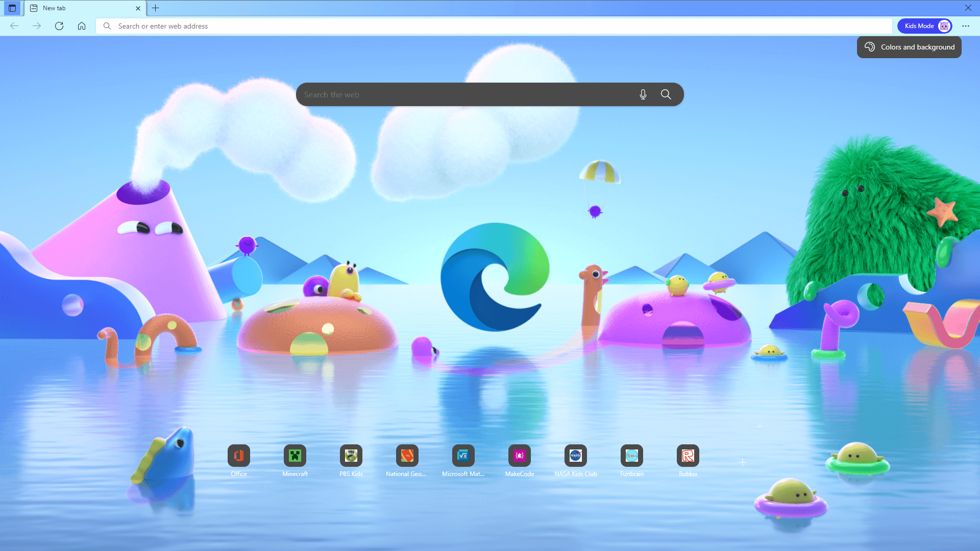Launch the Minecraft shortcut
Viewport: 980px width, 551px height.
(x=295, y=456)
